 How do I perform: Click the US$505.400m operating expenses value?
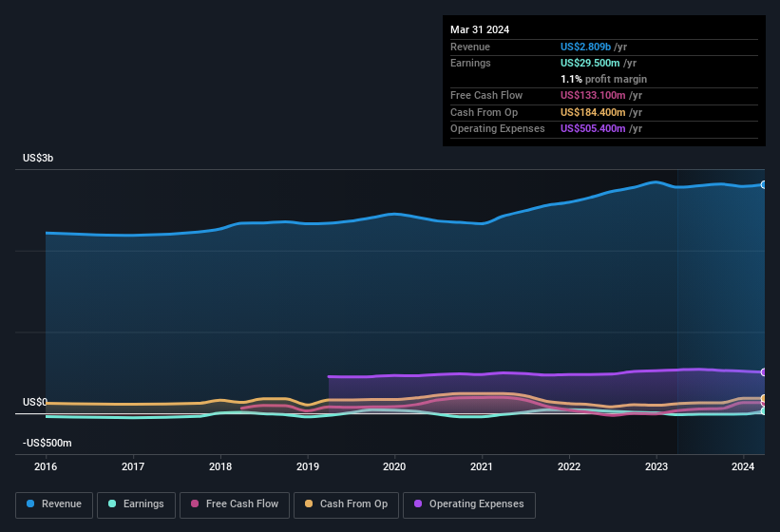(592, 128)
